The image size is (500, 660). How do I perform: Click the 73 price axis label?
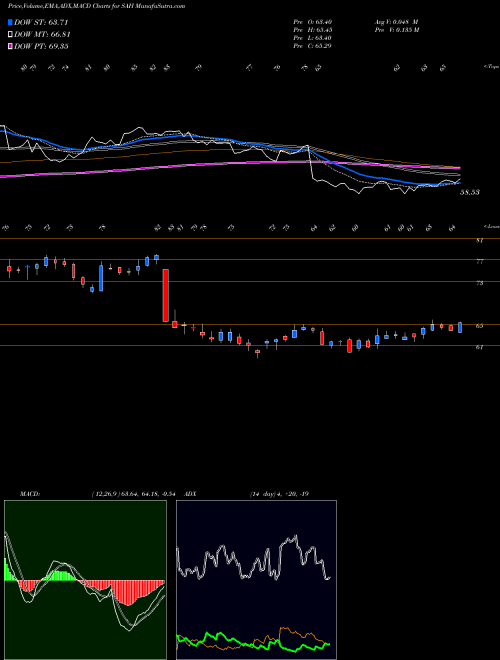tap(479, 283)
